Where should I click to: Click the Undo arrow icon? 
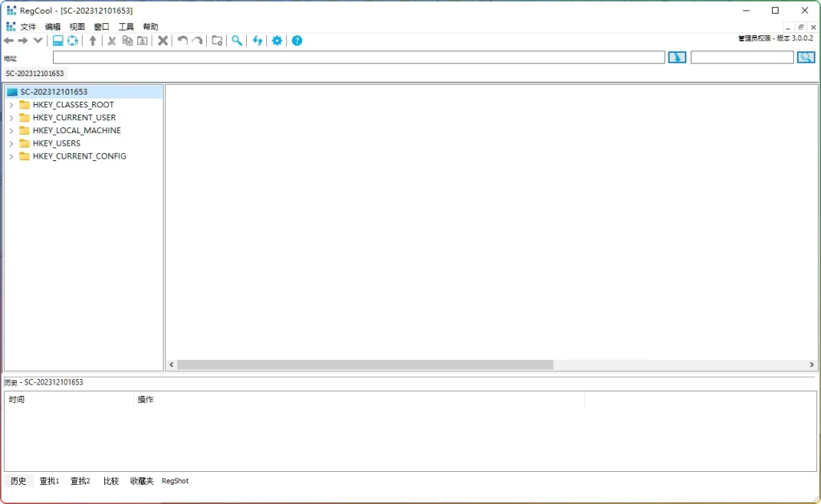[x=183, y=40]
